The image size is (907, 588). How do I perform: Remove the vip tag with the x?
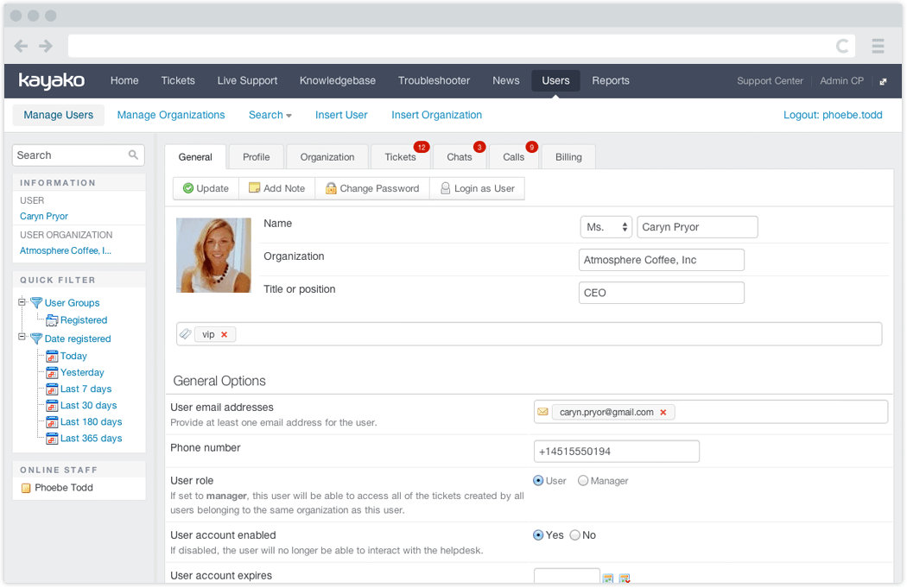[x=225, y=335]
